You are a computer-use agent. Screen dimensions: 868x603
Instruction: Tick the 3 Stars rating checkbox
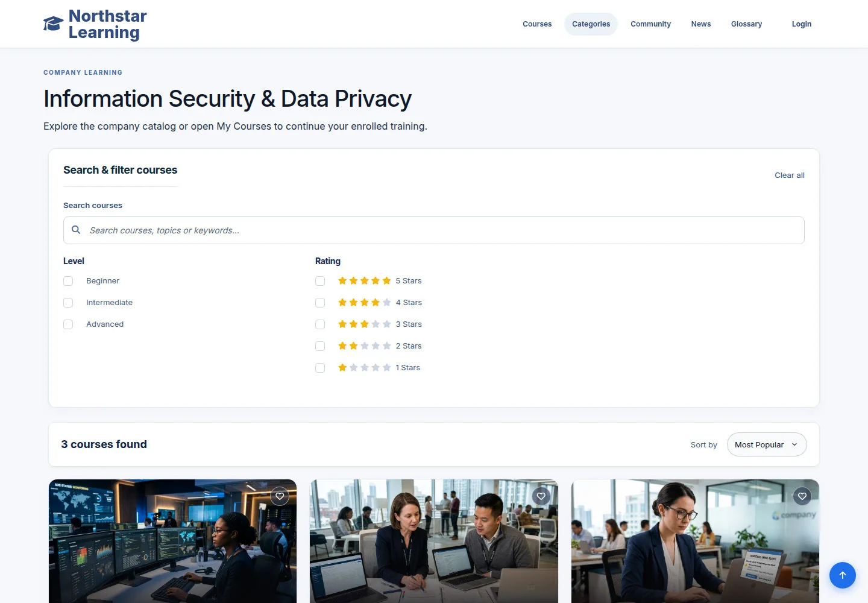click(x=320, y=324)
